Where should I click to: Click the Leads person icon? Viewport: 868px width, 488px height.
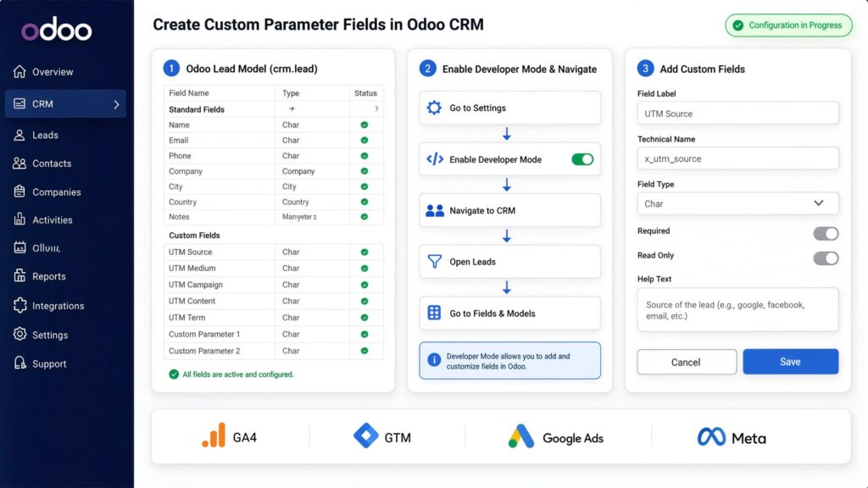(x=19, y=135)
